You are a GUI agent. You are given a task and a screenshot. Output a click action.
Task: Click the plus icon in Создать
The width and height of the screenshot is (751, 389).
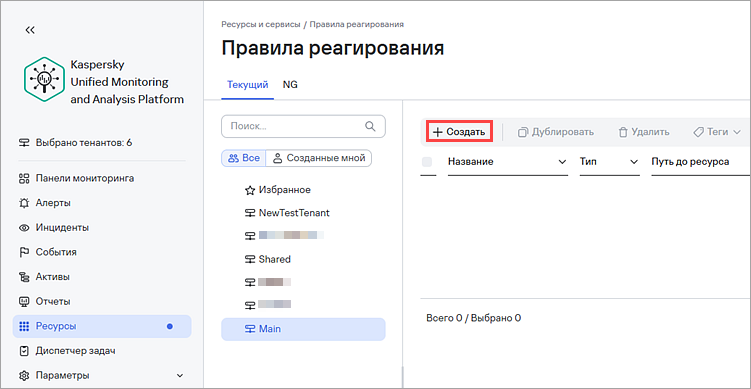[437, 132]
